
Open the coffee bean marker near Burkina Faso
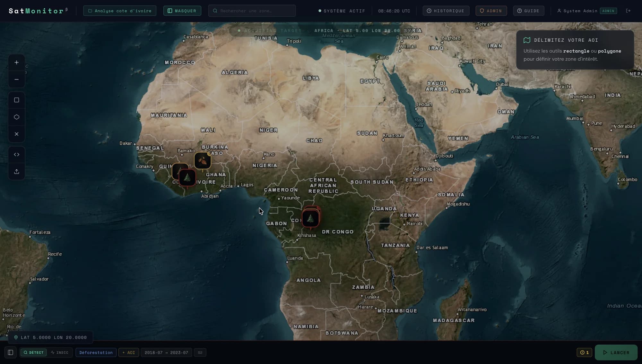tap(203, 161)
